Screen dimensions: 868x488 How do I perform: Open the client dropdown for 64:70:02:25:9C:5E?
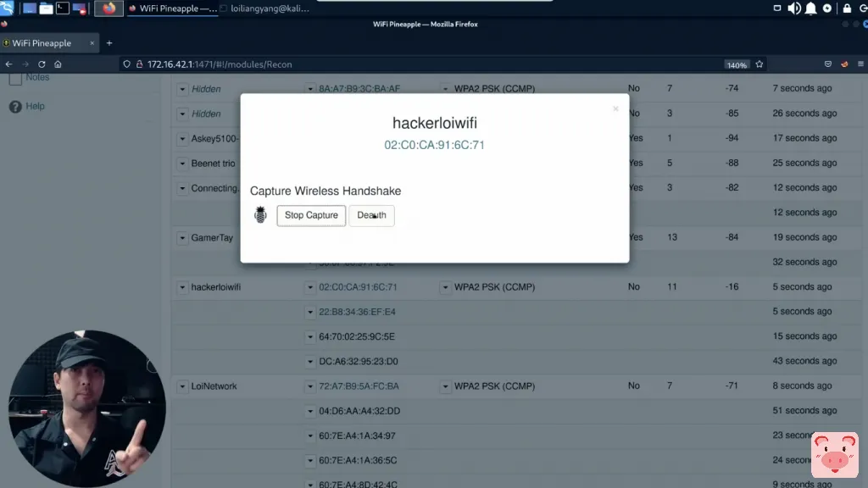pos(310,337)
